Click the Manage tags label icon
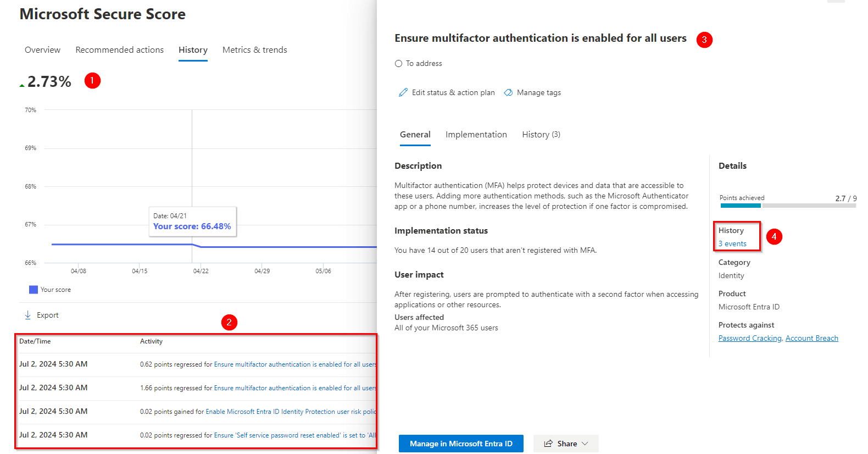868x454 pixels. (508, 92)
